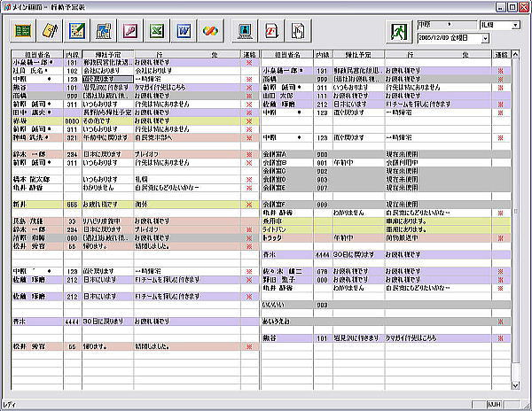Screen dimensions: 532x411
Task: Select the 田中 康夫 row
Action: pyautogui.click(x=135, y=112)
